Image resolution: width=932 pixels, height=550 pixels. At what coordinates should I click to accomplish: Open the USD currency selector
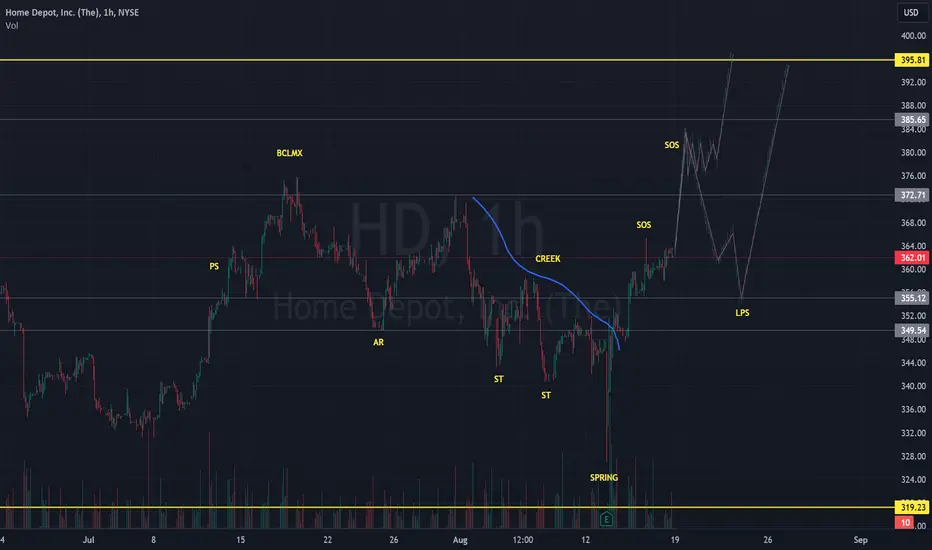[x=911, y=12]
